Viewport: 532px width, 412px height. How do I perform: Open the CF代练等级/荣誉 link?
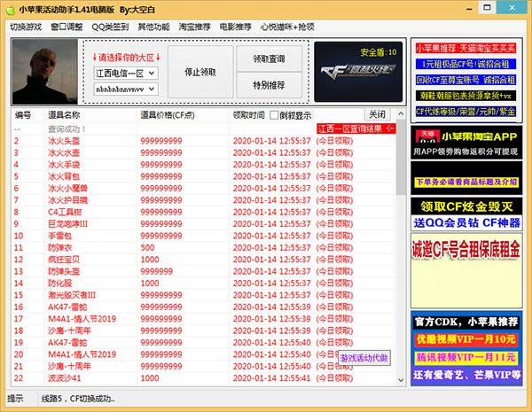(x=465, y=112)
